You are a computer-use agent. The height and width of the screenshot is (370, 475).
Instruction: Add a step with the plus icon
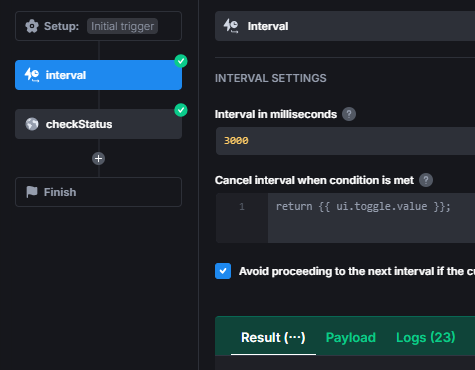click(x=98, y=159)
